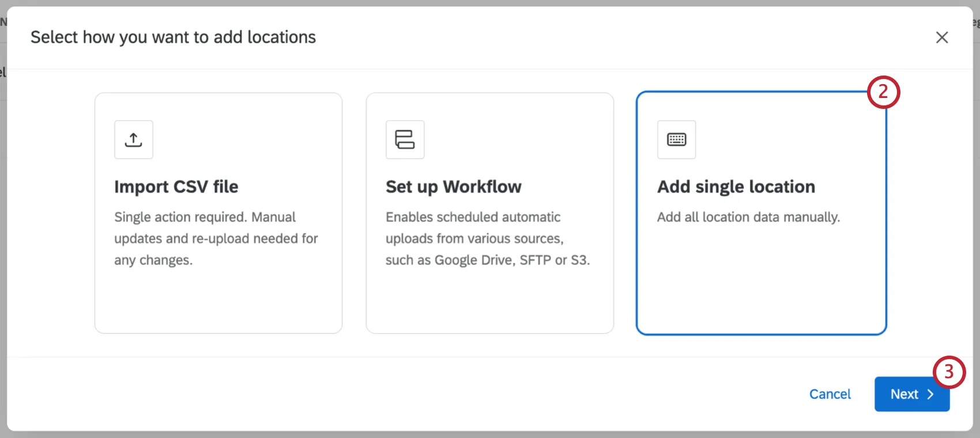
Task: Select the Import CSV file heading
Action: [176, 187]
